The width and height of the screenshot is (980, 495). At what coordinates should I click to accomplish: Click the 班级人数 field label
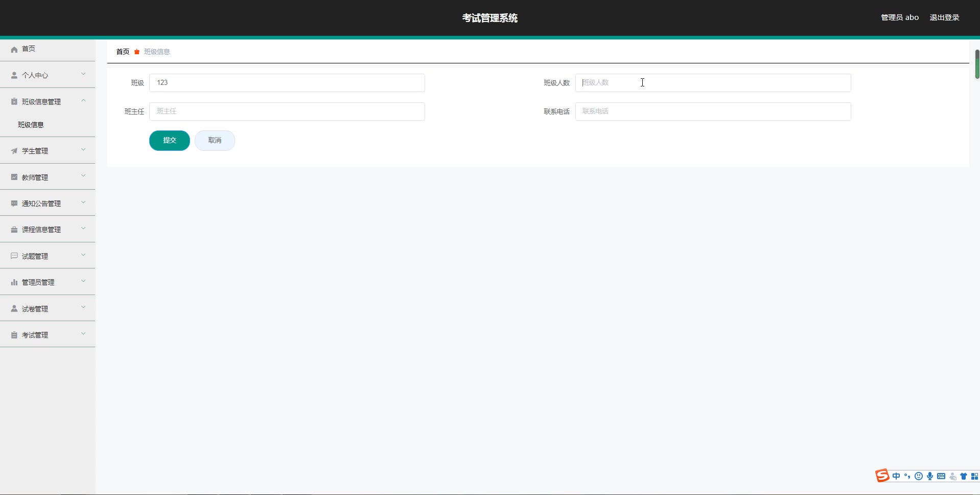coord(556,83)
